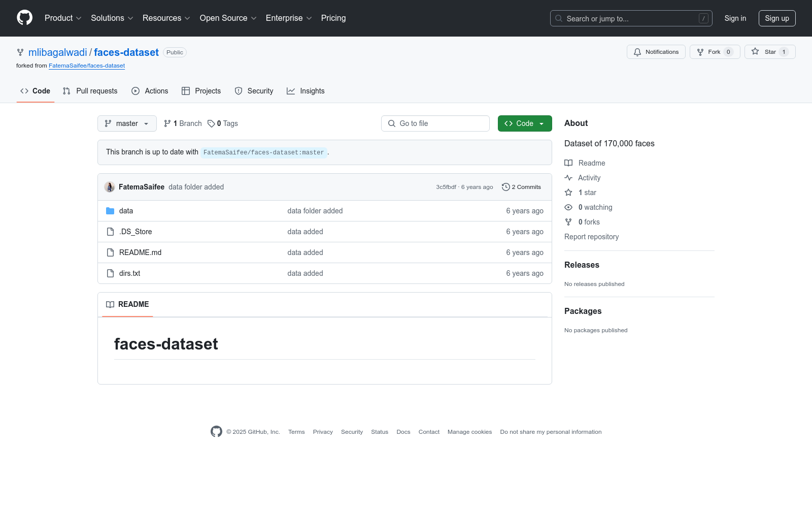The width and height of the screenshot is (812, 508).
Task: Switch to the Projects tab
Action: pyautogui.click(x=201, y=91)
